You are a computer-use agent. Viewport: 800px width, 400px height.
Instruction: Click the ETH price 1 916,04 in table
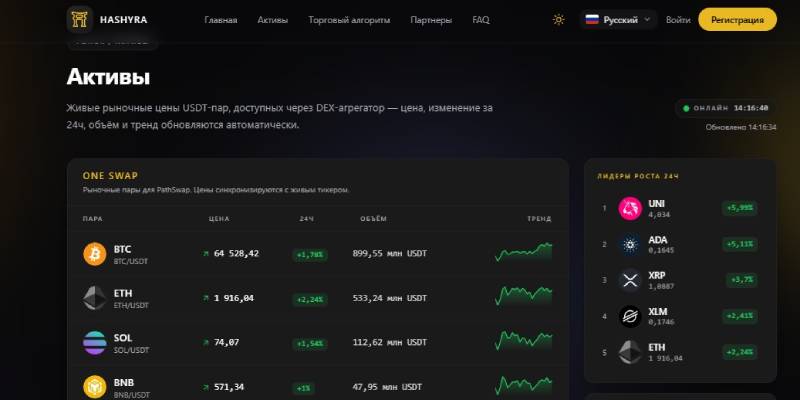pyautogui.click(x=234, y=298)
